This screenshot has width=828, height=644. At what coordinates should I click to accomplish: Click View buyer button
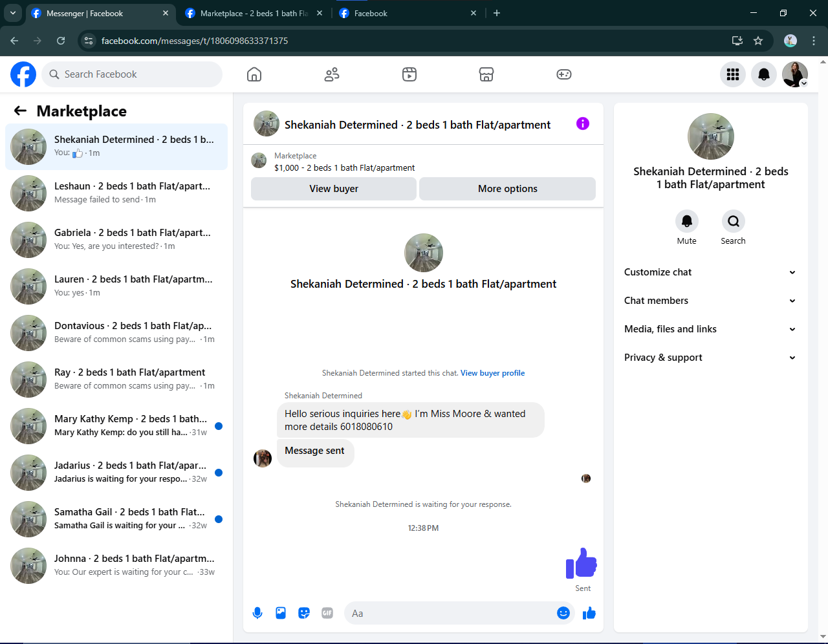click(334, 189)
